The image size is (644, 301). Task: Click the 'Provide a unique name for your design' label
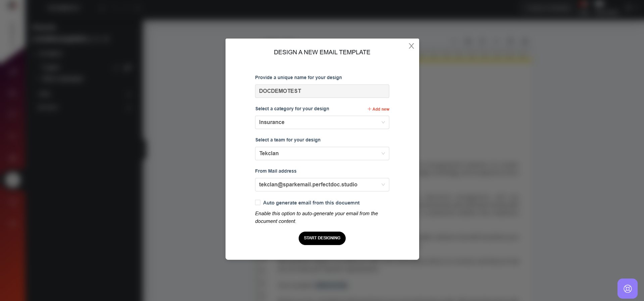tap(298, 77)
